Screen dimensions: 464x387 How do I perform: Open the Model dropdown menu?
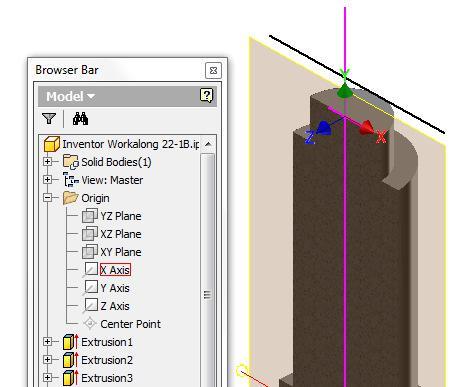click(70, 96)
